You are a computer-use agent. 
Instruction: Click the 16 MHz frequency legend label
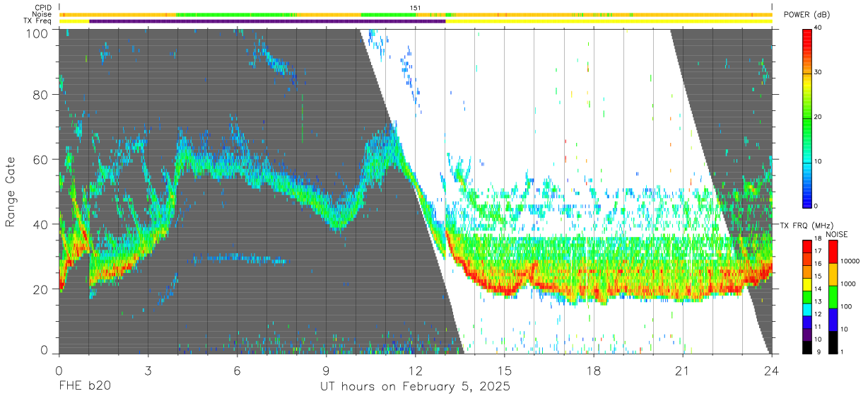pos(819,265)
